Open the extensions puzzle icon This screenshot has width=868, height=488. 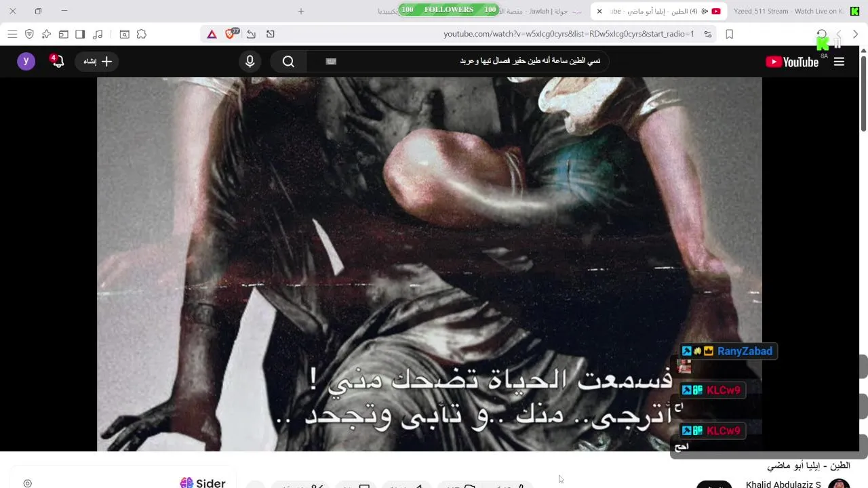(x=142, y=34)
